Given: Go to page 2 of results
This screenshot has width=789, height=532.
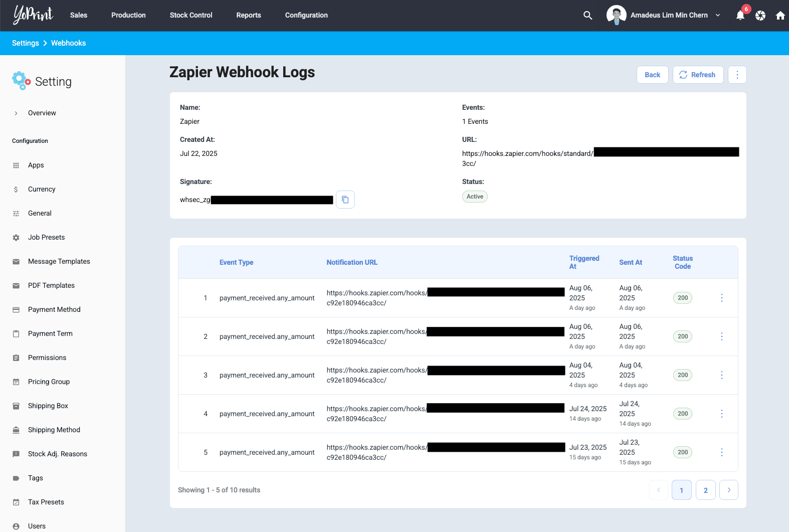Looking at the screenshot, I should 705,490.
